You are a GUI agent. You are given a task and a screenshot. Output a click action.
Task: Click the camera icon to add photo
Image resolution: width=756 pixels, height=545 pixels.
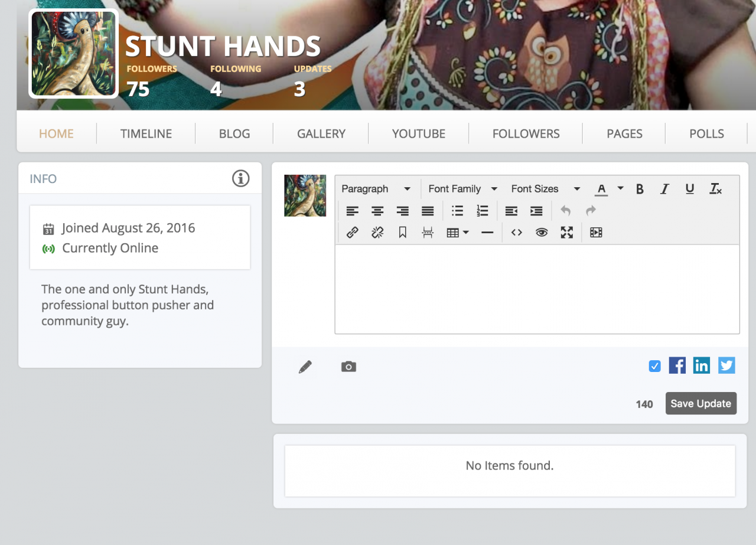348,367
